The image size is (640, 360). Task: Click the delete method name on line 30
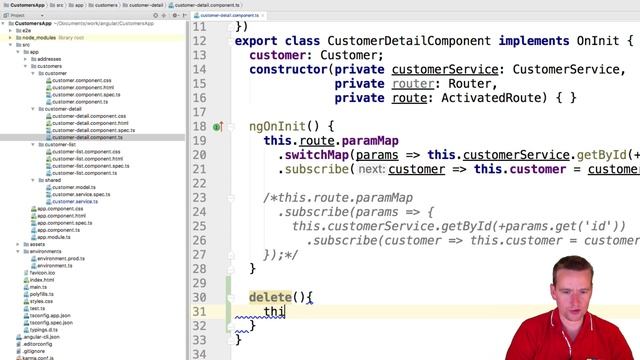pyautogui.click(x=270, y=298)
